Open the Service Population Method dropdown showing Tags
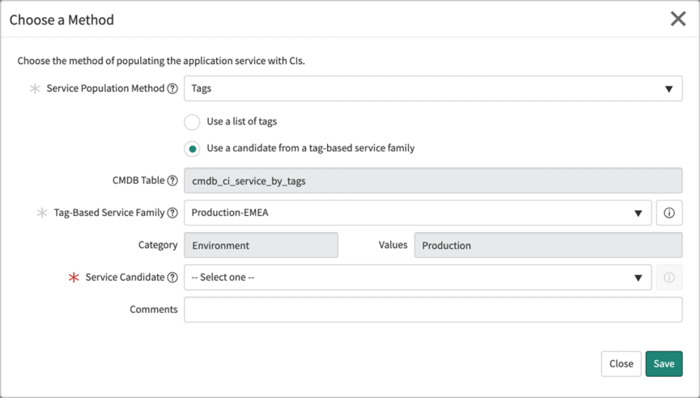This screenshot has width=700, height=398. pos(433,88)
